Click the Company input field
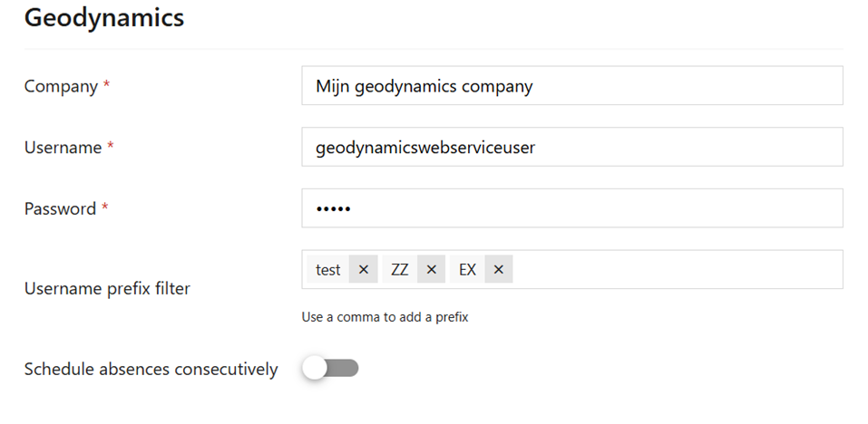 pos(571,86)
